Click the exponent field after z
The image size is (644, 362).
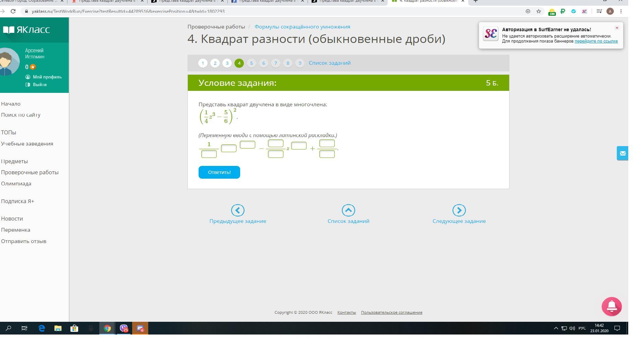pos(299,146)
